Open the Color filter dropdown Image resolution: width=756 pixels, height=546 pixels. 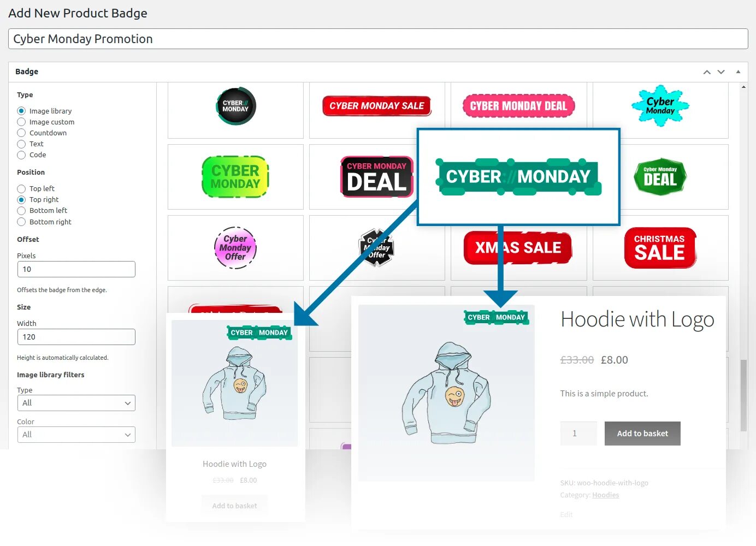76,435
